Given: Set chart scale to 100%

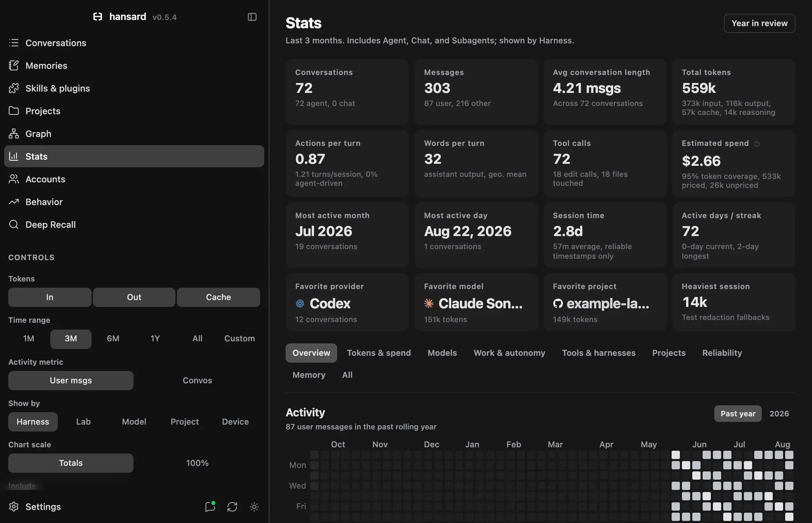Looking at the screenshot, I should pyautogui.click(x=197, y=463).
